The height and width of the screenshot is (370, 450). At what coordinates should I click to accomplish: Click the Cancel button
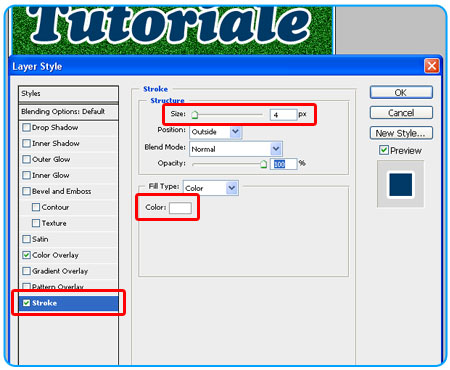tap(401, 113)
